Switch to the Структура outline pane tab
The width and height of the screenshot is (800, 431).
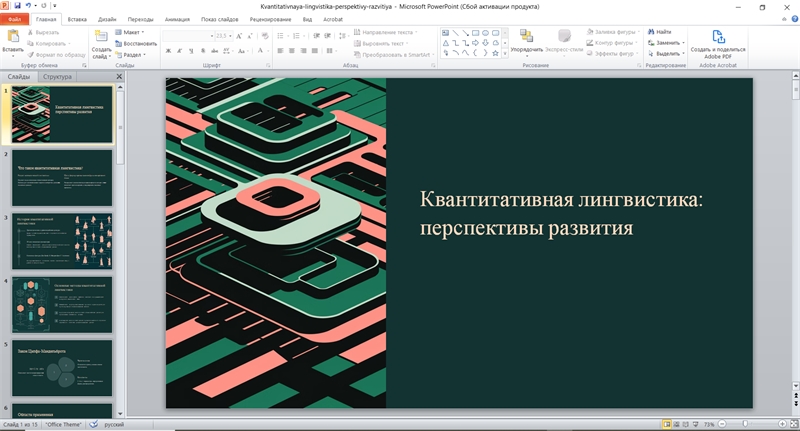[x=57, y=77]
